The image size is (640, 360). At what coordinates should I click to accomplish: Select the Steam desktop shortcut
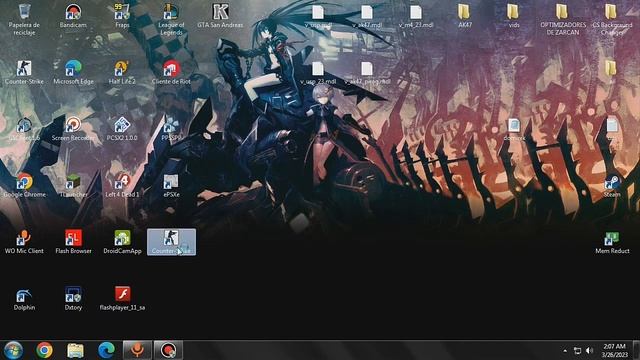[x=612, y=186]
